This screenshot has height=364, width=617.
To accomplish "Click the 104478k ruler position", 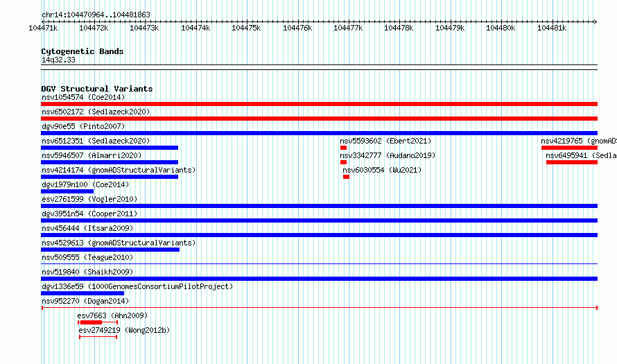I will pyautogui.click(x=399, y=28).
